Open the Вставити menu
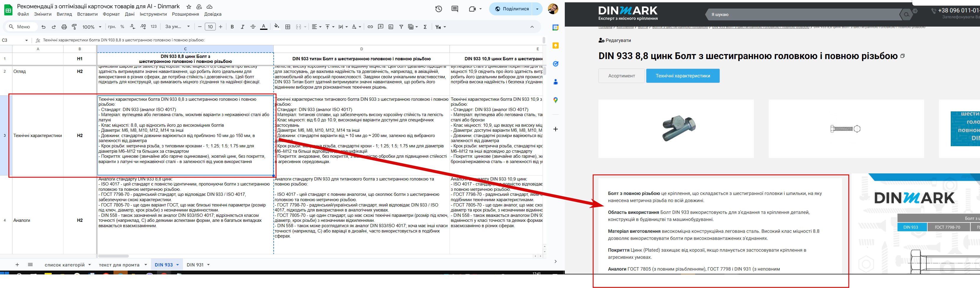 [87, 14]
